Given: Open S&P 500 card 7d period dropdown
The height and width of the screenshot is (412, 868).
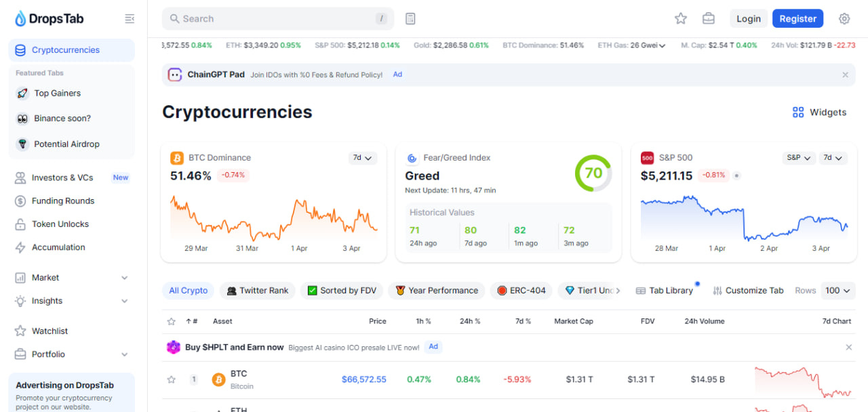Looking at the screenshot, I should coord(833,158).
